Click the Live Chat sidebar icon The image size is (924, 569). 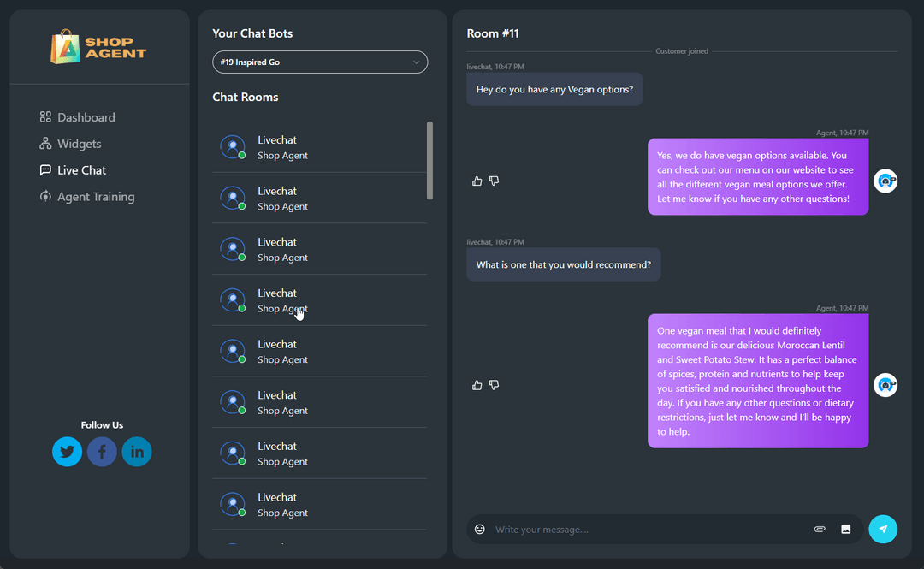[x=44, y=170]
